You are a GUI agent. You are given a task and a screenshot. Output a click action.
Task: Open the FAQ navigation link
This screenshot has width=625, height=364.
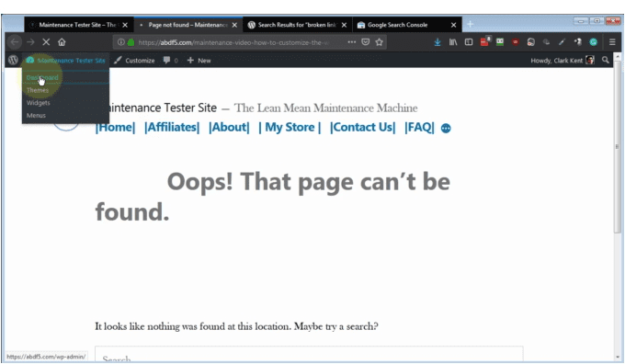coord(419,127)
